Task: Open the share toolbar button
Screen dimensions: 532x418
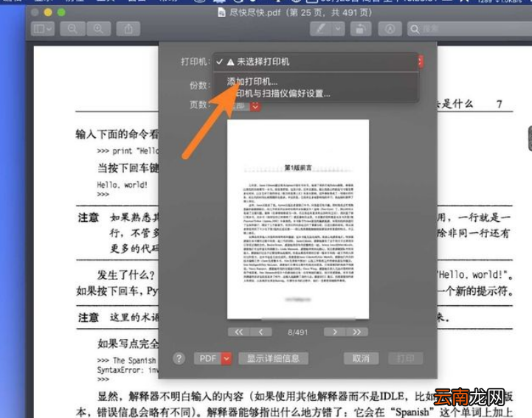Action: tap(128, 29)
